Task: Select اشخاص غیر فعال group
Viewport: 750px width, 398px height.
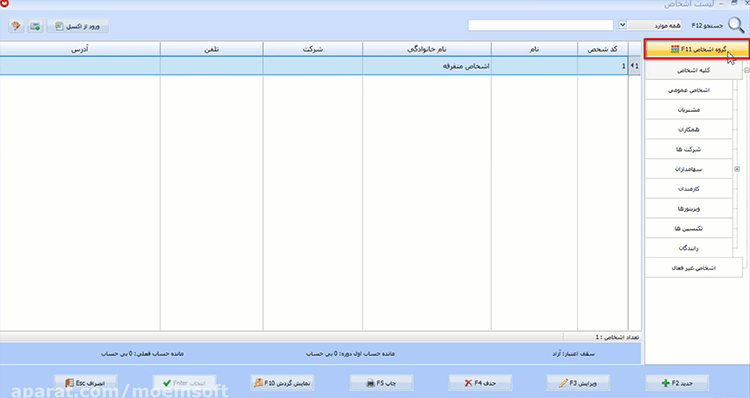Action: pos(693,268)
